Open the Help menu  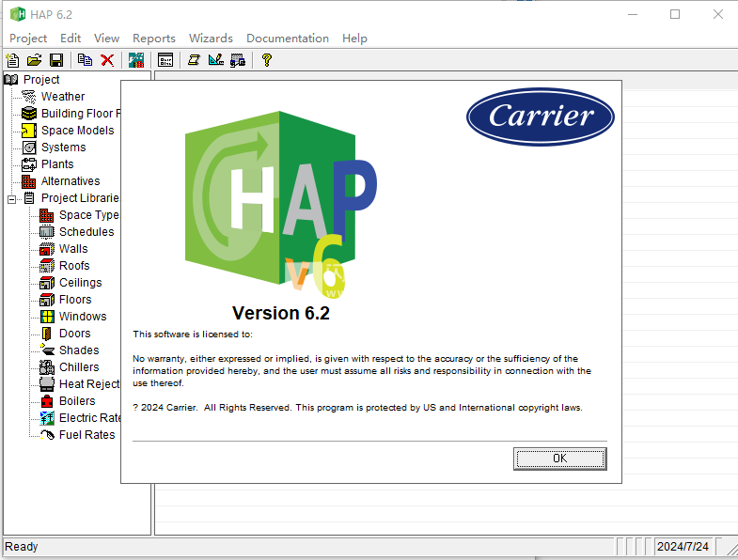tap(354, 39)
